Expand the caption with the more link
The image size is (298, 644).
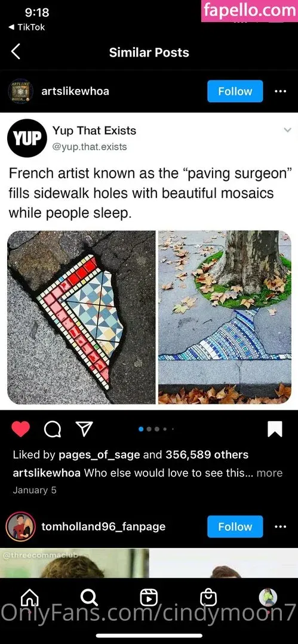(269, 473)
